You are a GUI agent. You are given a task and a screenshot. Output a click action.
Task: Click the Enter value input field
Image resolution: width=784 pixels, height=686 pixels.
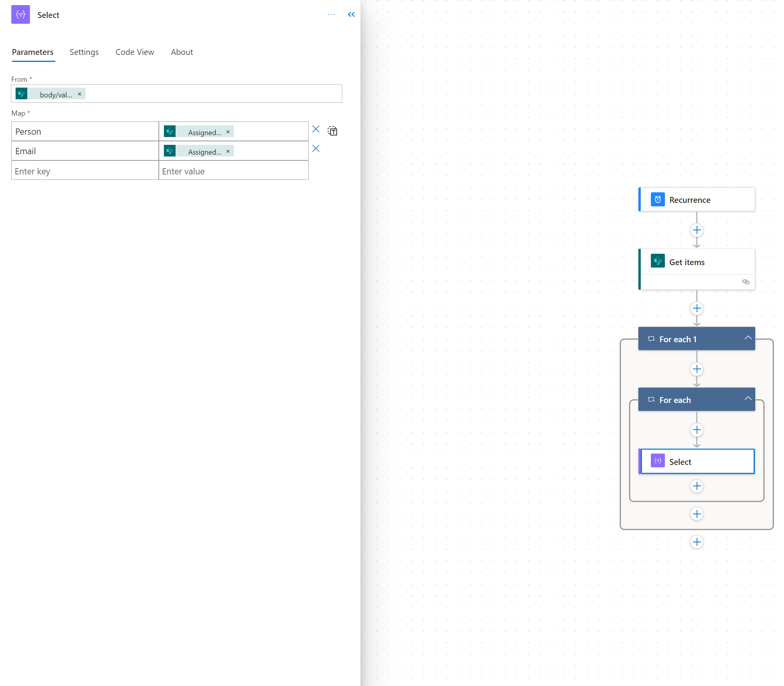[x=234, y=171]
